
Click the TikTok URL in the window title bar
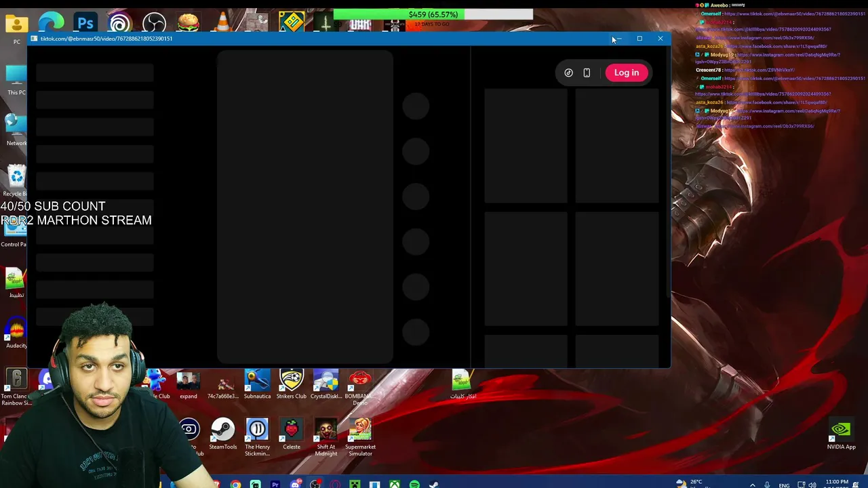(x=106, y=39)
